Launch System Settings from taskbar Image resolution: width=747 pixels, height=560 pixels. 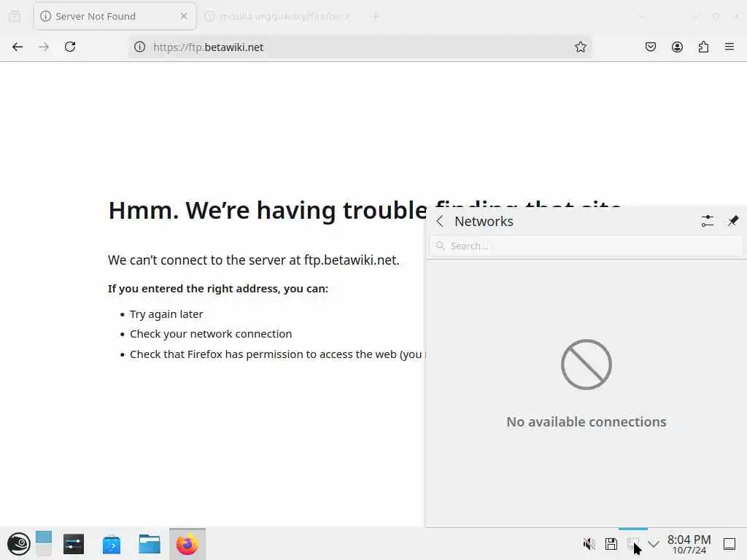(74, 544)
